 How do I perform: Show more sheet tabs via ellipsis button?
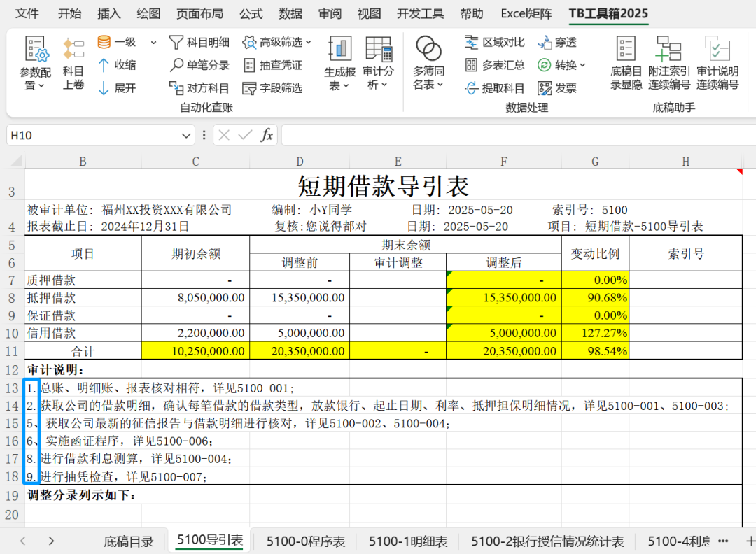coord(722,541)
